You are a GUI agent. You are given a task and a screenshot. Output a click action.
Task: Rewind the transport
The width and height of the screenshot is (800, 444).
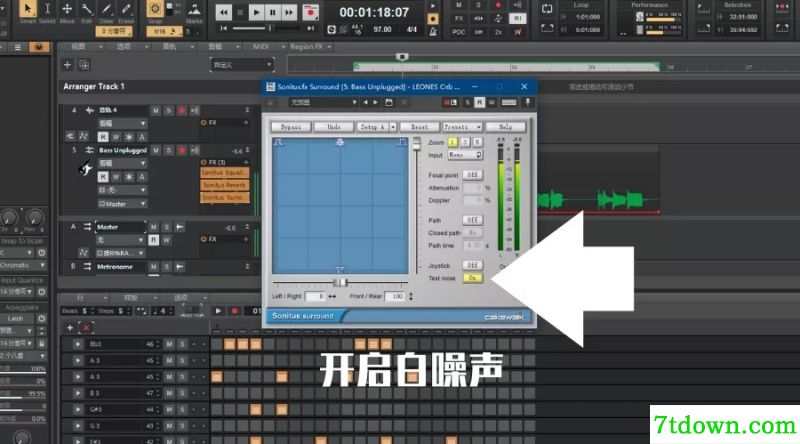click(223, 12)
